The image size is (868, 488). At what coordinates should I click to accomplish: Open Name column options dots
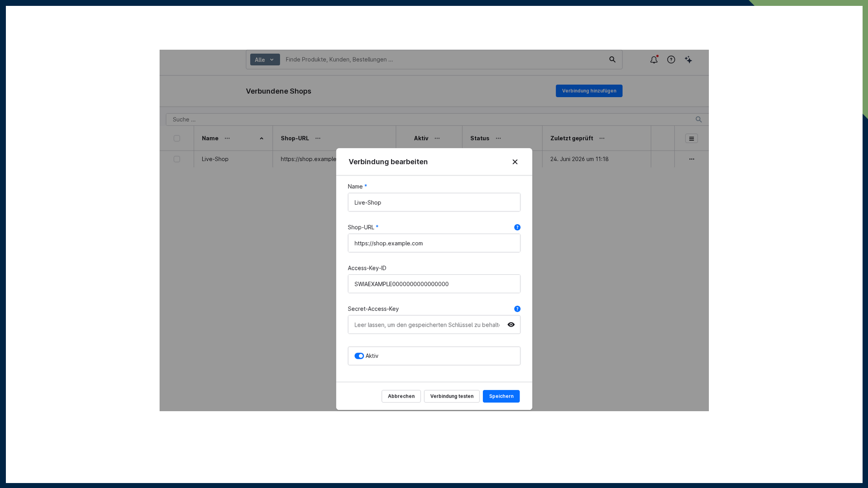tap(227, 138)
